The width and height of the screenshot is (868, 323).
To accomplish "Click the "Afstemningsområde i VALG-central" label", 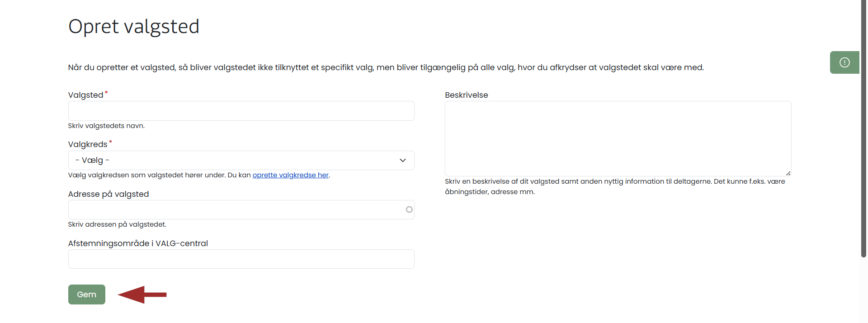I will coord(138,243).
